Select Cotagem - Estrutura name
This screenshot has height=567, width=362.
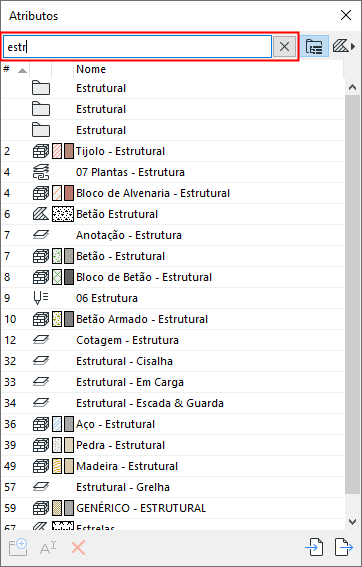tap(127, 340)
